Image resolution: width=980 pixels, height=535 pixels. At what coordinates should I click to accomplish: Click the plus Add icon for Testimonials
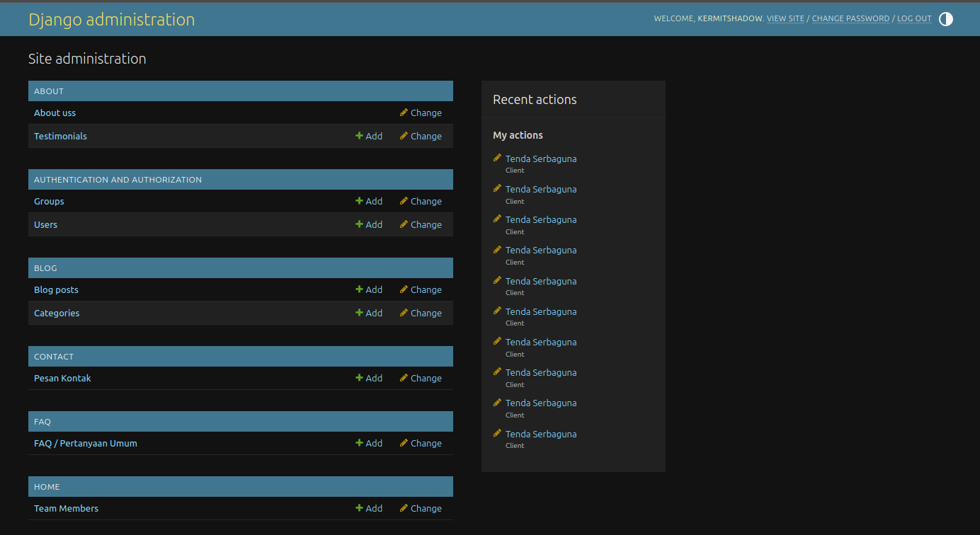359,136
